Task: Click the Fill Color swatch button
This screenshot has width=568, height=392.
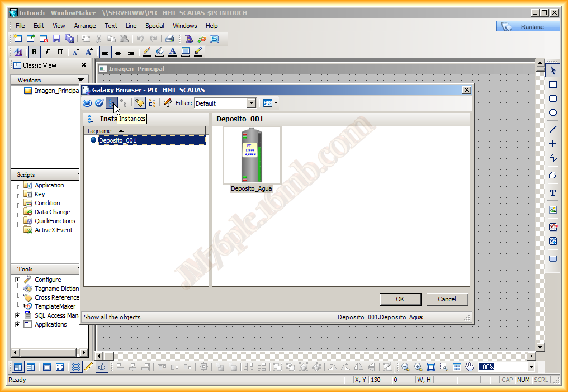Action: coord(160,52)
